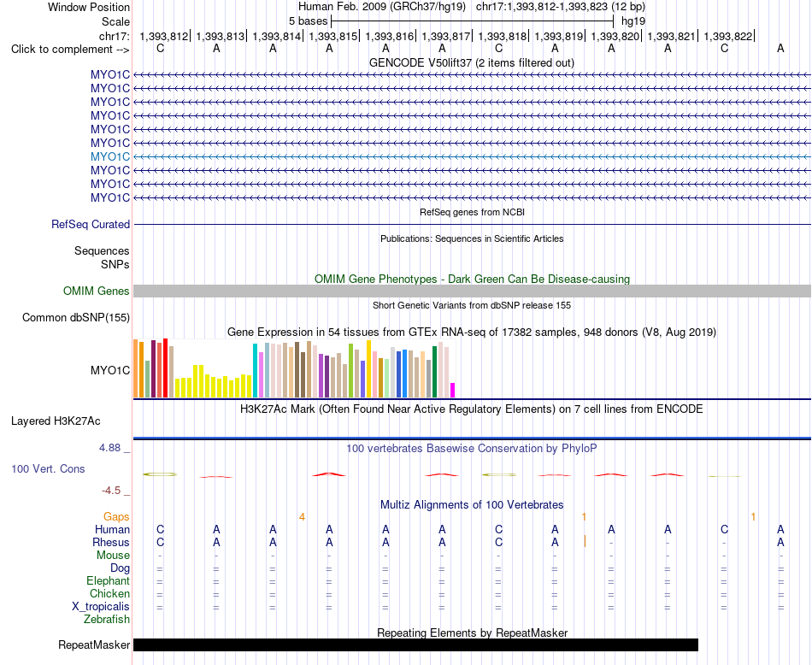Click the chr17:1,393,812-1,393,823 (12 bp) position text

561,7
